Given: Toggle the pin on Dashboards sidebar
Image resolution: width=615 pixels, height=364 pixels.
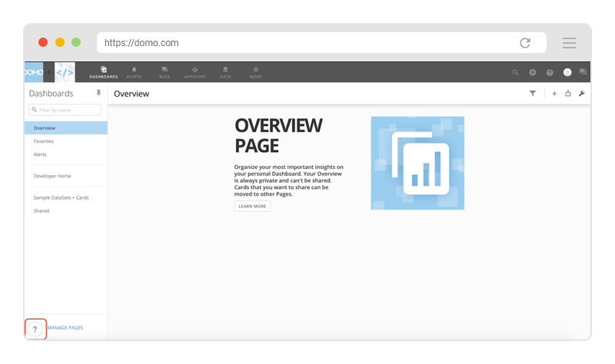Looking at the screenshot, I should coord(98,93).
